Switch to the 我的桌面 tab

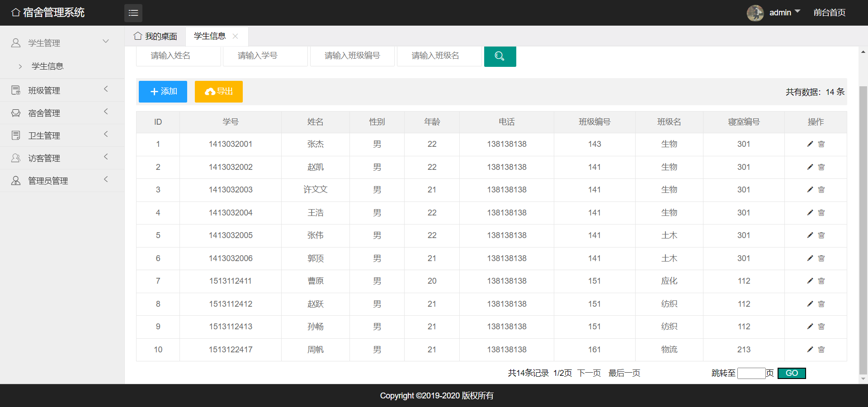[156, 36]
